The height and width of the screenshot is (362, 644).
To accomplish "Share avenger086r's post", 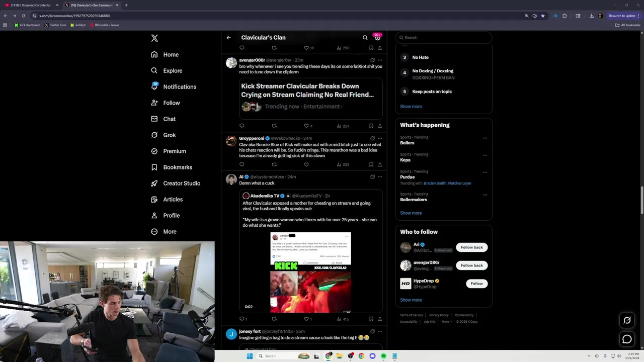I will tap(380, 126).
